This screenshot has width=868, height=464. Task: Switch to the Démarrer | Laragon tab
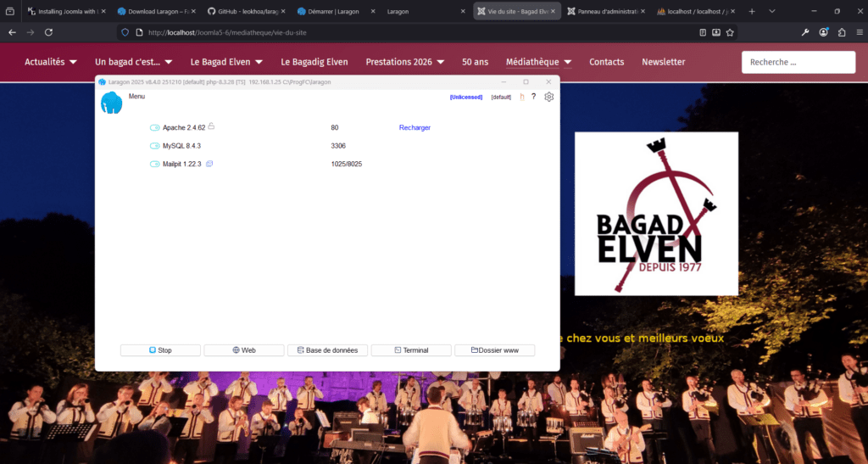[334, 11]
